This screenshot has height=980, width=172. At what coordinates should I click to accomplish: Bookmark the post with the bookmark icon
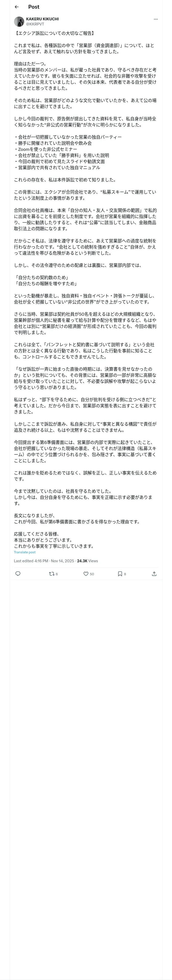point(120,574)
